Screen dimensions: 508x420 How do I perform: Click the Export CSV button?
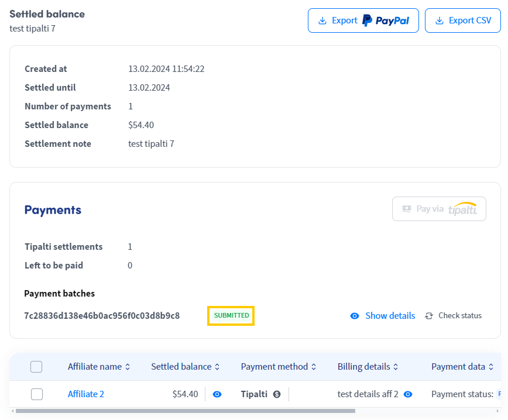tap(462, 20)
